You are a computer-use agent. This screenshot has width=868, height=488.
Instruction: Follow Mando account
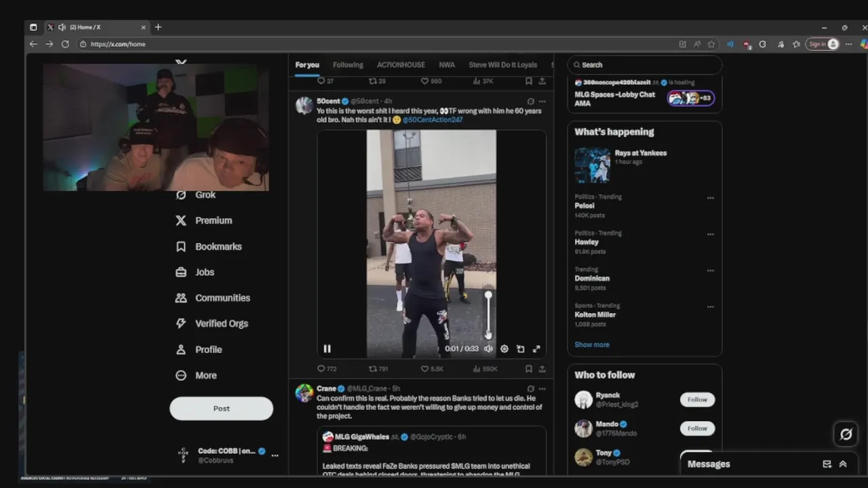pyautogui.click(x=697, y=428)
